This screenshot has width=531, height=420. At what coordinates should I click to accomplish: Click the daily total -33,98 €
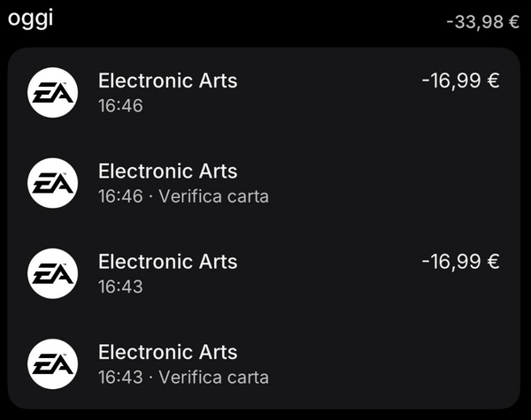pyautogui.click(x=482, y=21)
